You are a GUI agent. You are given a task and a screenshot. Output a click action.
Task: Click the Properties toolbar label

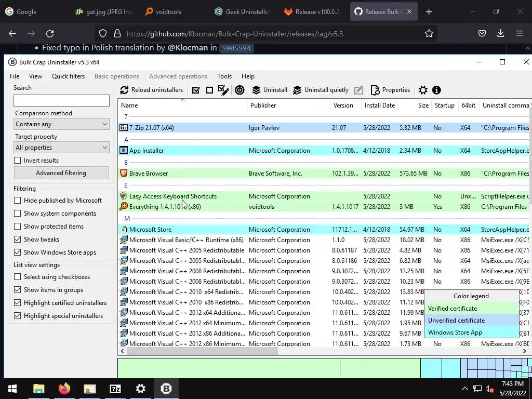pos(396,90)
